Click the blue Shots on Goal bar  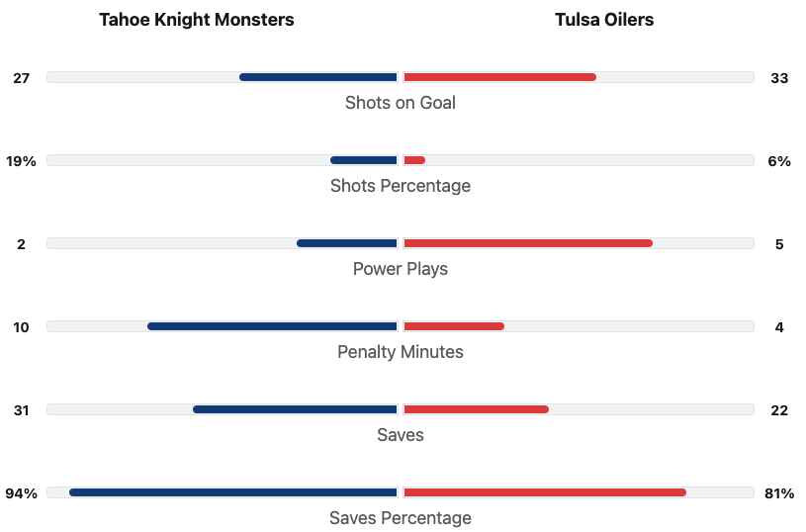[x=318, y=77]
